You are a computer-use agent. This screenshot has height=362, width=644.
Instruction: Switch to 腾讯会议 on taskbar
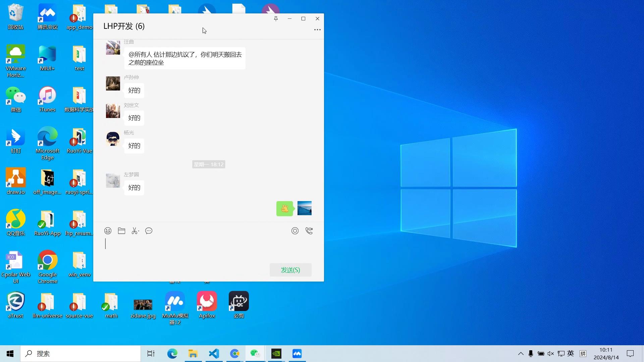(297, 354)
